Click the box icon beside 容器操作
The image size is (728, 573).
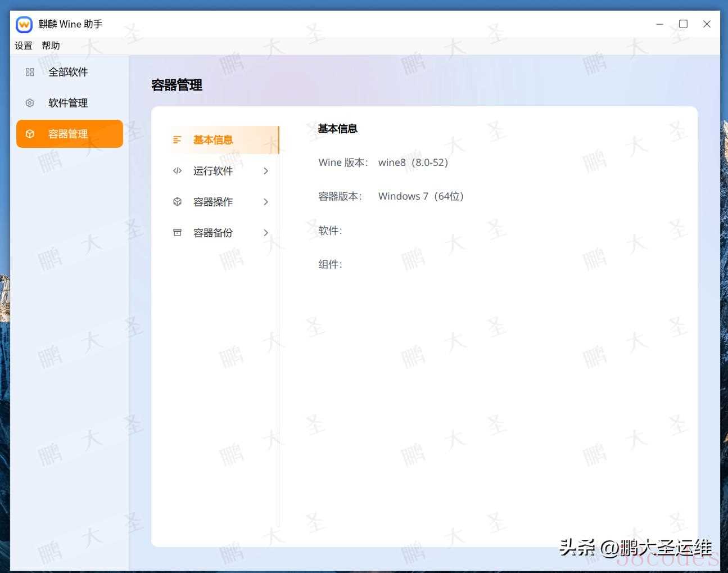tap(177, 202)
